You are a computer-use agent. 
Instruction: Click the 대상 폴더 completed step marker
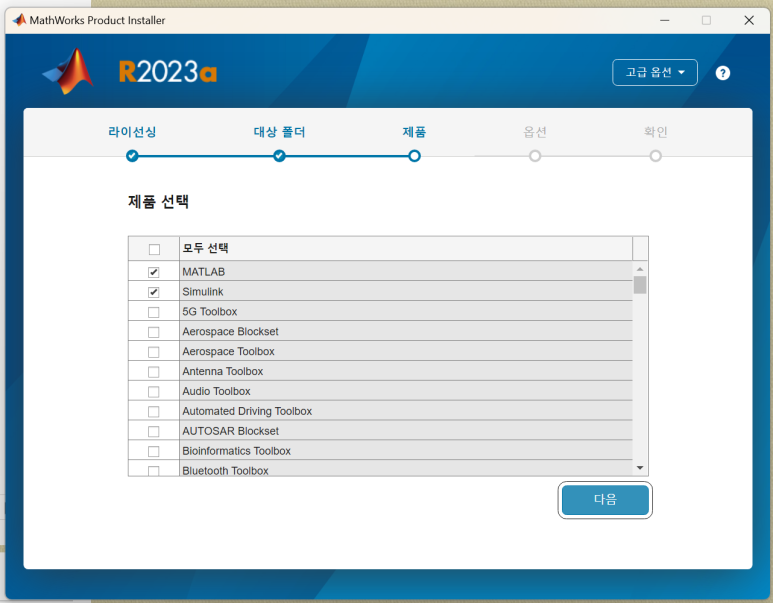coord(280,156)
